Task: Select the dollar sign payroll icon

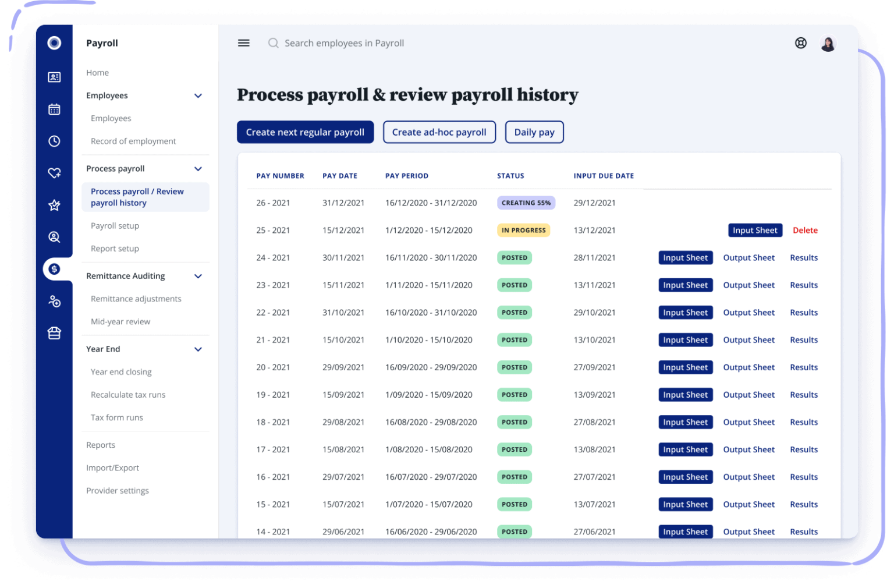Action: coord(54,269)
